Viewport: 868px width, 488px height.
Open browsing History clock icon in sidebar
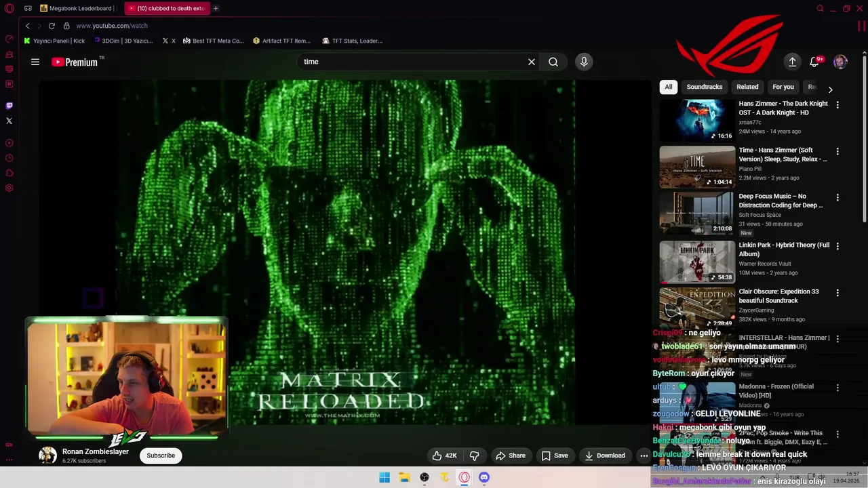[9, 158]
